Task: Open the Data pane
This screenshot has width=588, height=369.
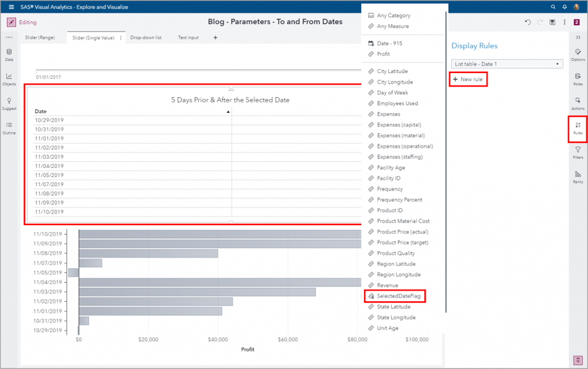Action: click(9, 54)
